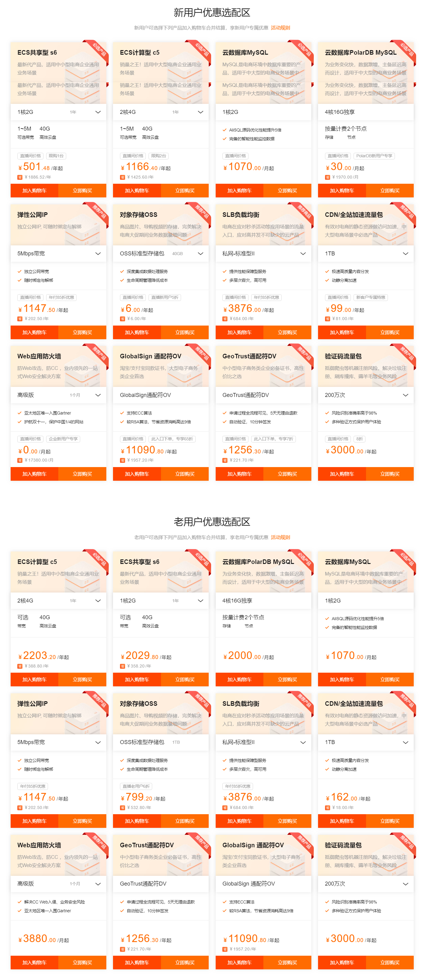Buy the ¥1070.00 new-user 云数据库MySQL immediately
The image size is (428, 980).
[x=287, y=191]
